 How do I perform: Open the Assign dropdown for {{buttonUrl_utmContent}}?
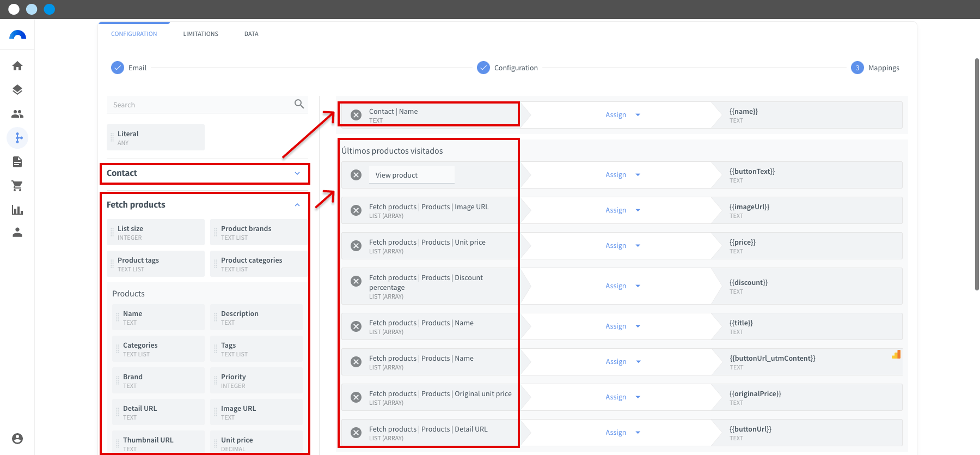(623, 362)
